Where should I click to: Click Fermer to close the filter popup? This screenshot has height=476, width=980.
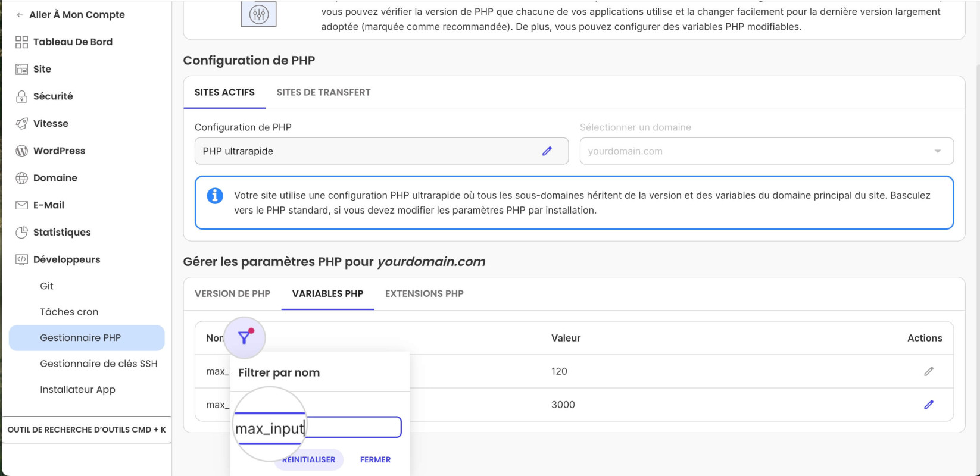coord(376,460)
